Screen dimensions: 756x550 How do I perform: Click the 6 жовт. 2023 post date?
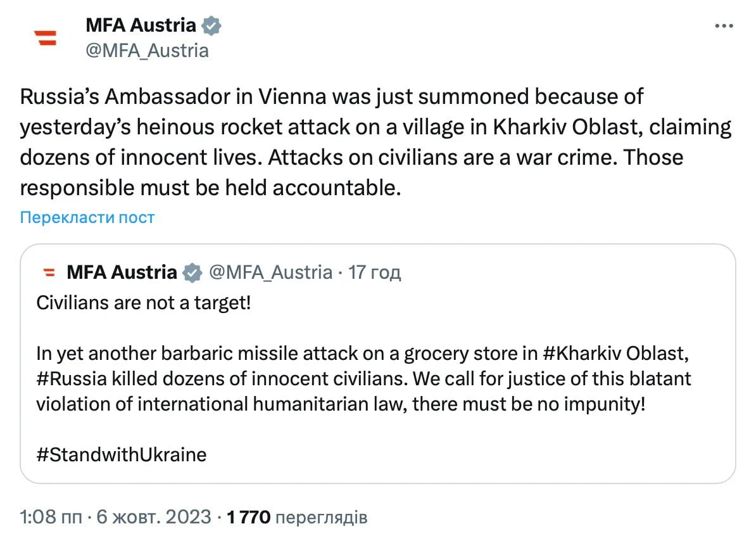[x=154, y=517]
